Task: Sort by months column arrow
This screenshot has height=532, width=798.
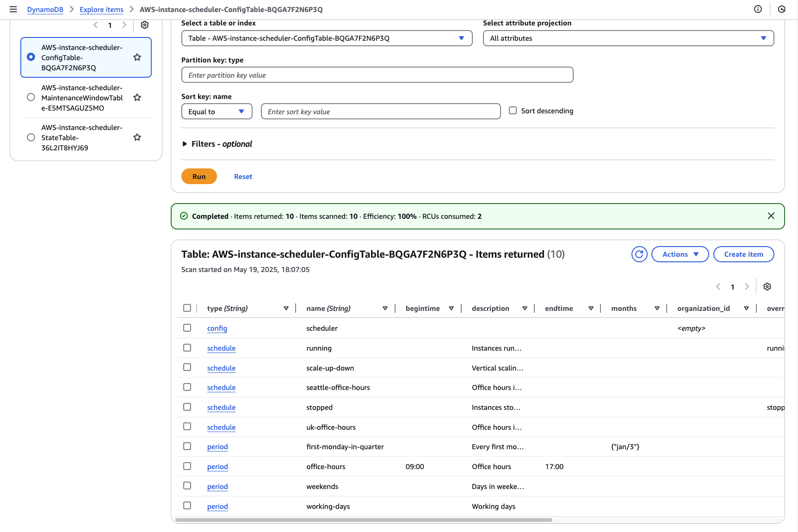Action: coord(657,309)
